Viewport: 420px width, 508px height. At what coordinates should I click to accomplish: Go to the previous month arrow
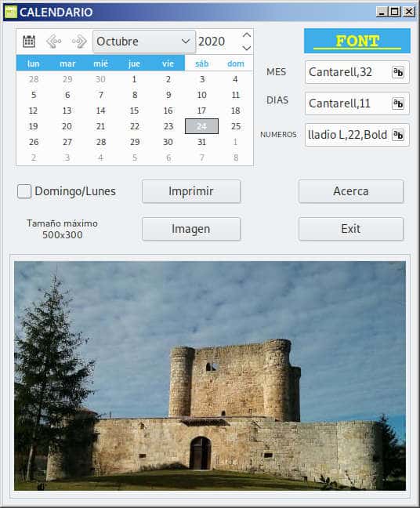(x=54, y=41)
